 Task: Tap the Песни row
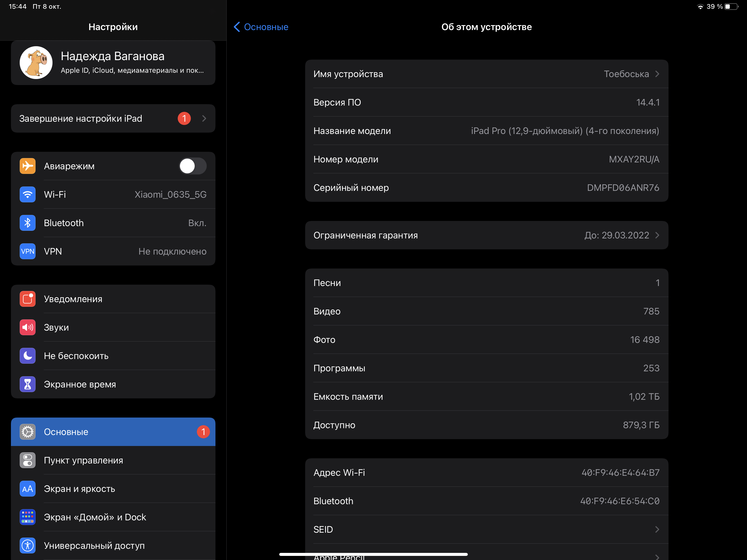tap(487, 283)
